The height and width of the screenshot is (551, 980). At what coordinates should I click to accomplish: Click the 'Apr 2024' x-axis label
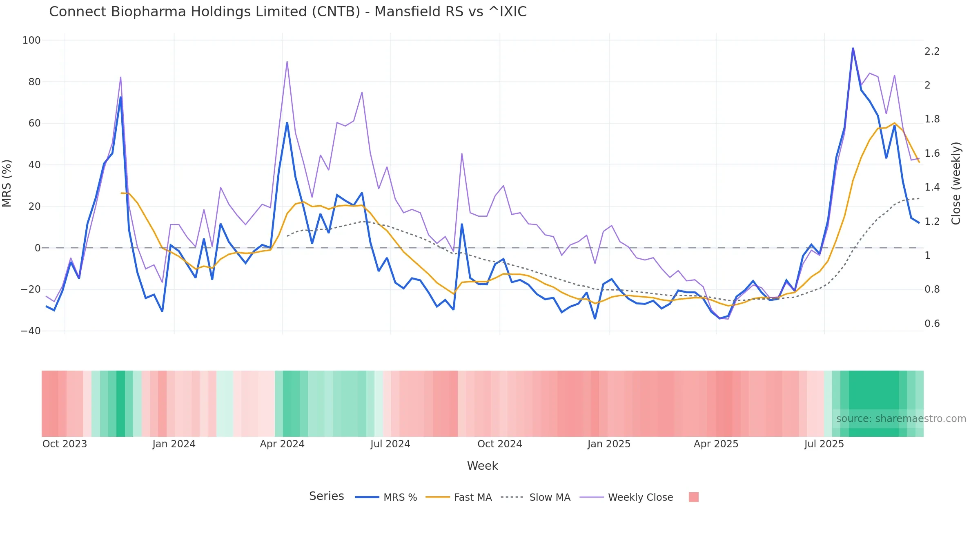[282, 444]
